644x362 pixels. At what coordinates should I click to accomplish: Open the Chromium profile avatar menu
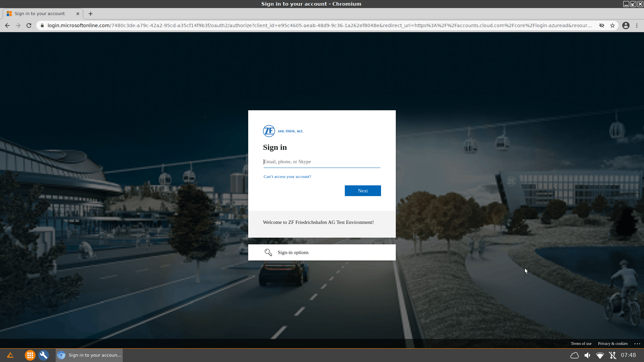point(626,25)
